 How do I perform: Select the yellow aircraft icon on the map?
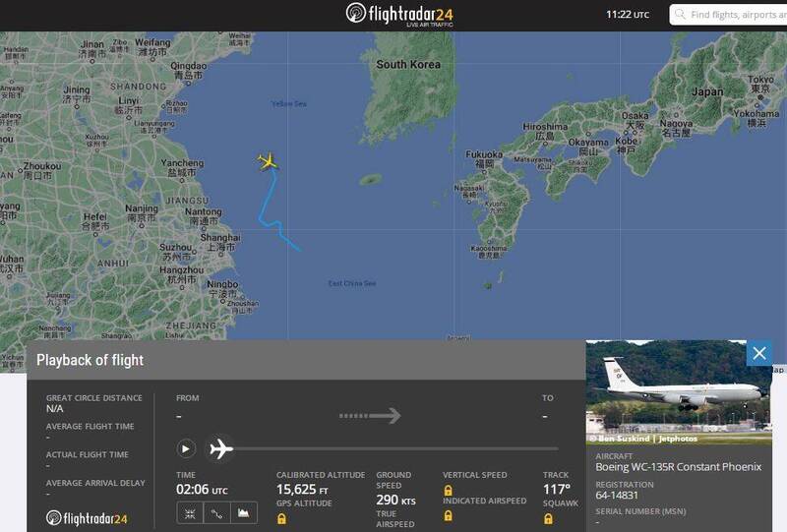coord(268,161)
